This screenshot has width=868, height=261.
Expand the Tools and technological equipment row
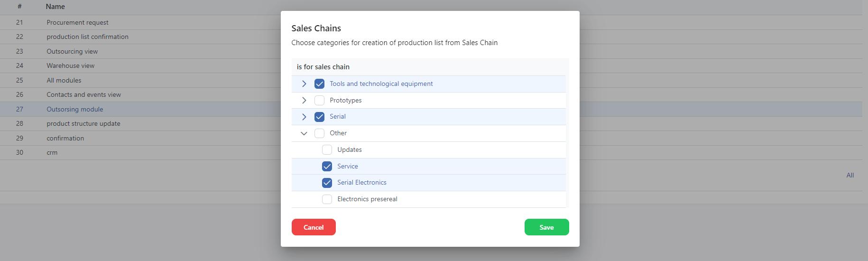tap(304, 84)
